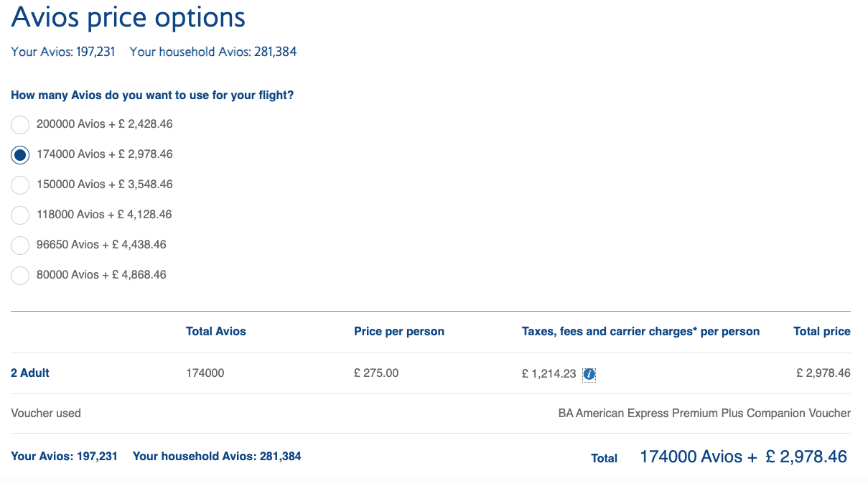Click the £1,214.23 taxes amount

(549, 373)
